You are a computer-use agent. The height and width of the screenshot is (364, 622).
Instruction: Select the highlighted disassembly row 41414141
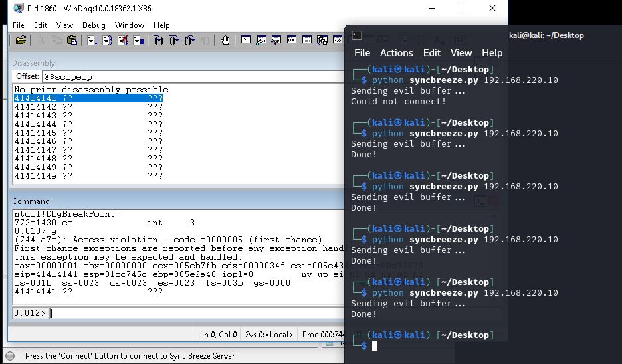(x=88, y=98)
